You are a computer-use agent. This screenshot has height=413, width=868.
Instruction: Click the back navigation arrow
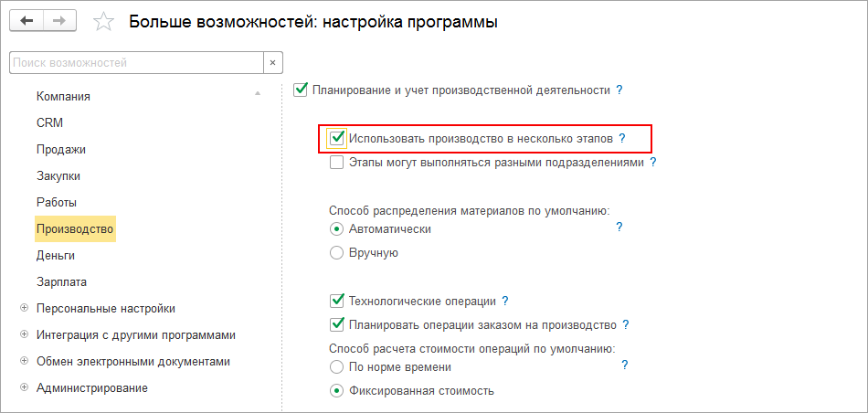click(27, 21)
